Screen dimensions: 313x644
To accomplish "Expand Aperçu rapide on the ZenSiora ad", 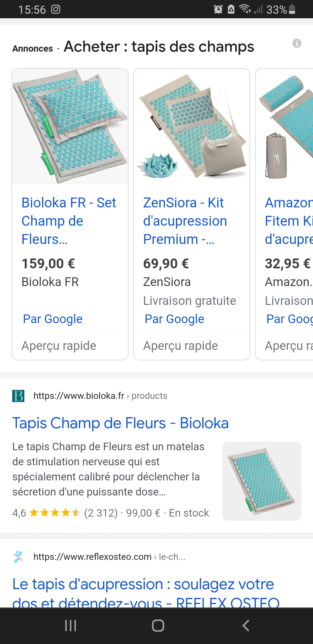I will click(x=181, y=345).
